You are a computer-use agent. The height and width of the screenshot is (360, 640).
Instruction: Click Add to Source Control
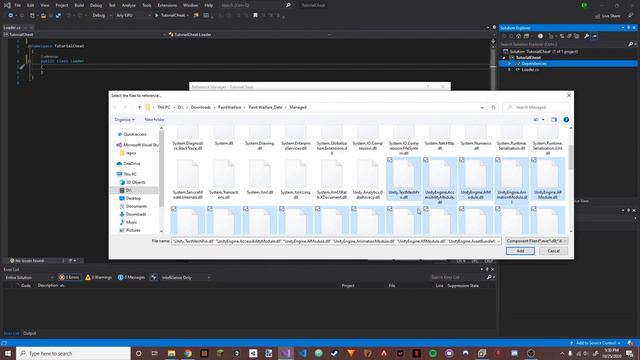point(596,343)
